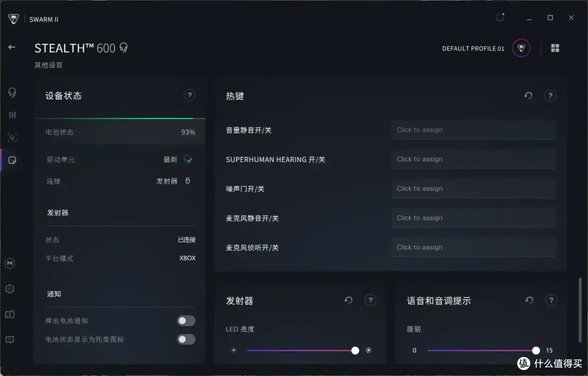Reset the 热键 hotkeys panel
The image size is (588, 376).
coord(528,96)
